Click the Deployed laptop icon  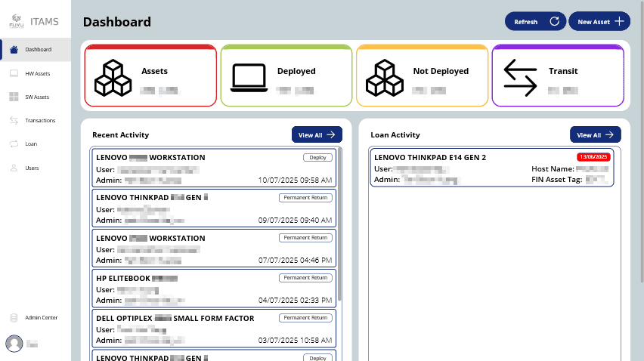pyautogui.click(x=249, y=78)
